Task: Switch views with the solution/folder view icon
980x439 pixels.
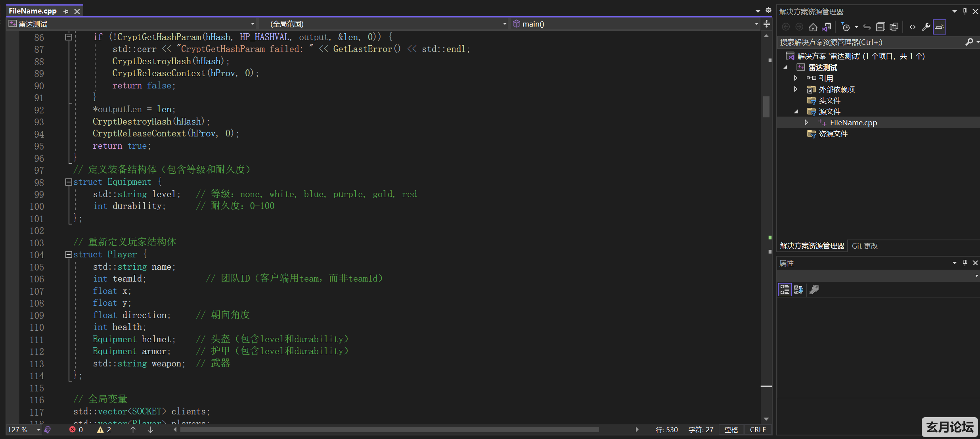Action: [x=827, y=27]
